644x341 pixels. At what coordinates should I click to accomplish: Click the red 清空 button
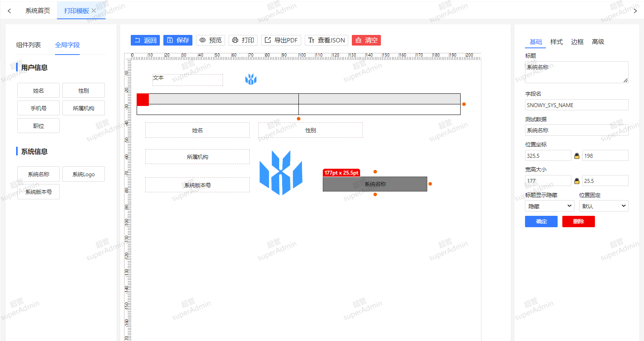coord(366,40)
